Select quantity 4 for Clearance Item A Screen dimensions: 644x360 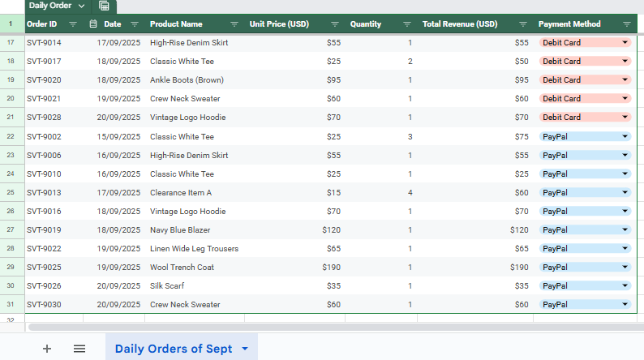[381, 192]
